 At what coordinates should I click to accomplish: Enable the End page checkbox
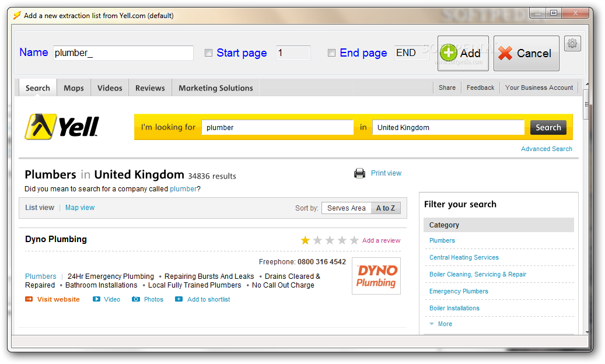pyautogui.click(x=331, y=53)
